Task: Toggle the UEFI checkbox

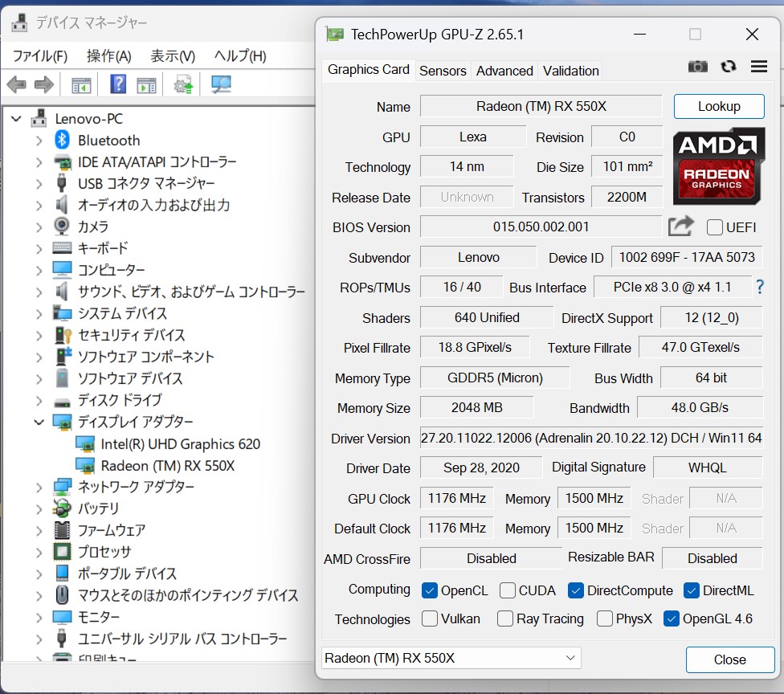Action: (x=714, y=227)
